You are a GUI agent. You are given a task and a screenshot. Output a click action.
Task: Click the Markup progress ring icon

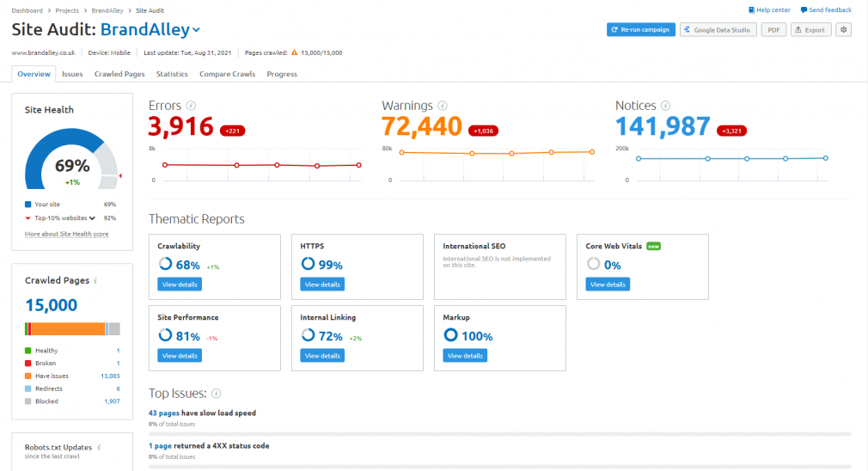click(x=450, y=335)
